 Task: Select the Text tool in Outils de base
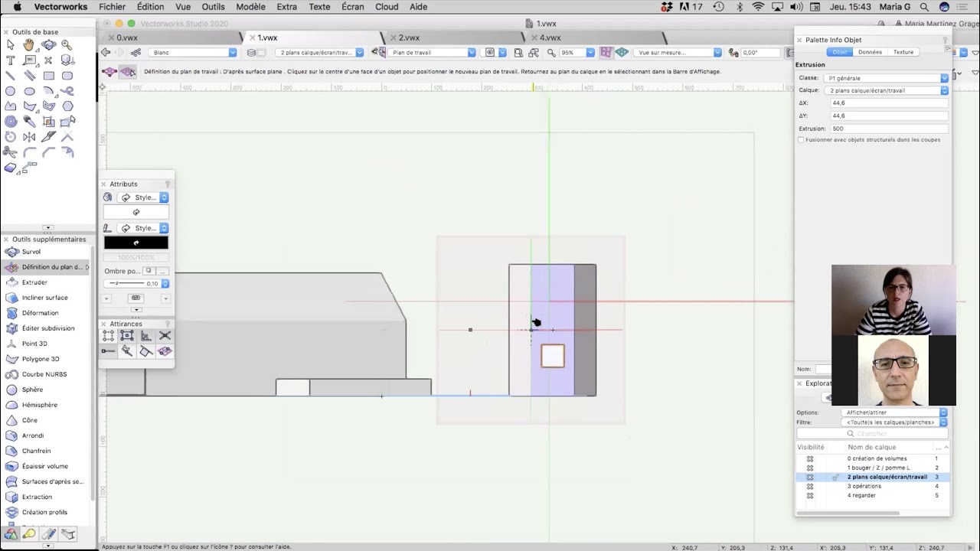pyautogui.click(x=10, y=60)
